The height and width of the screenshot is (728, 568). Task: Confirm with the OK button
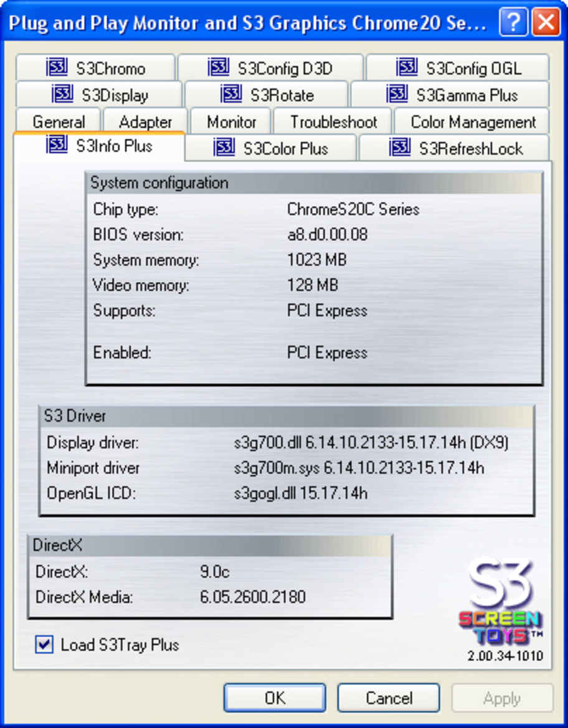coord(275,697)
